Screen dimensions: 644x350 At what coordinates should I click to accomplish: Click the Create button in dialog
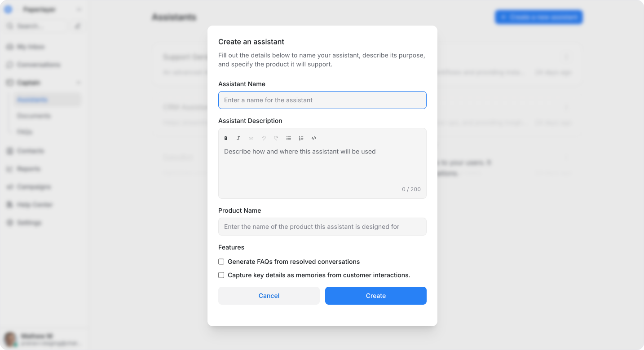tap(376, 296)
